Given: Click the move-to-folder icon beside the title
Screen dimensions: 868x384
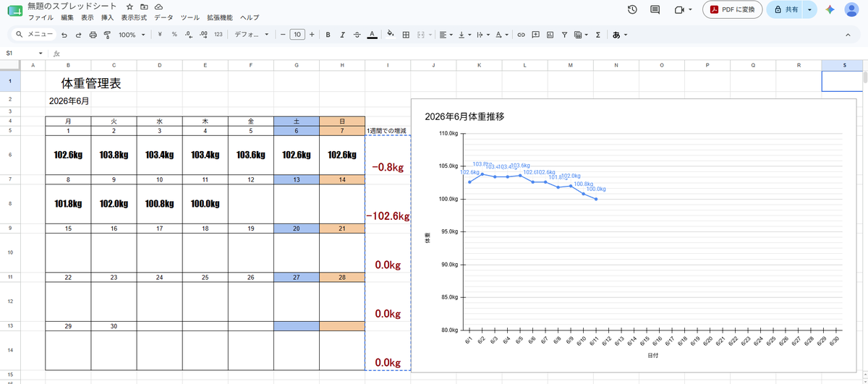Looking at the screenshot, I should pyautogui.click(x=144, y=6).
